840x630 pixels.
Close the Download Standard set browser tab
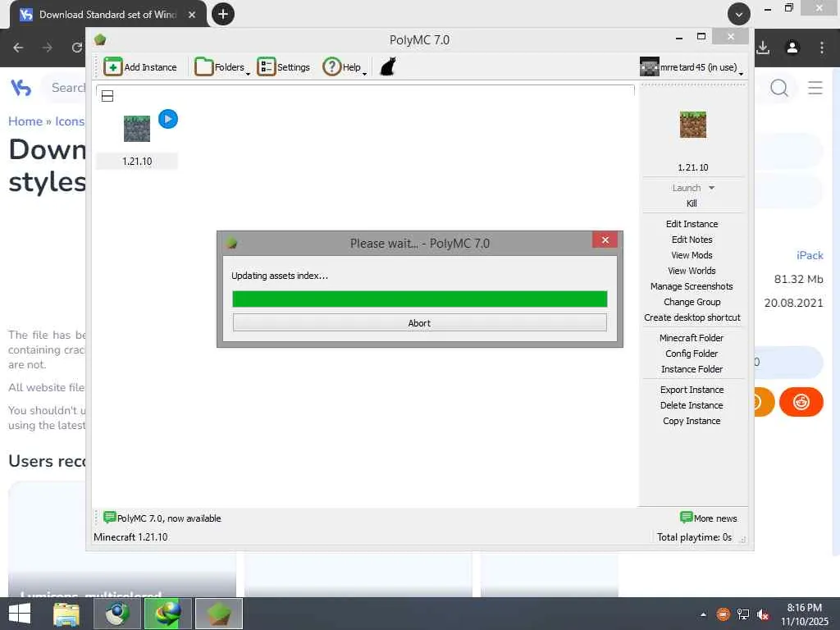coord(192,15)
